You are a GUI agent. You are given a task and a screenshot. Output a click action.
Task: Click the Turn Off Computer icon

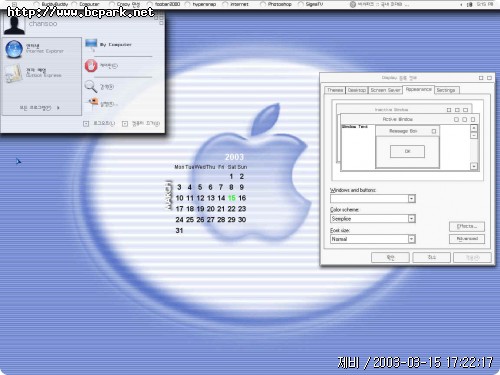pyautogui.click(x=125, y=124)
